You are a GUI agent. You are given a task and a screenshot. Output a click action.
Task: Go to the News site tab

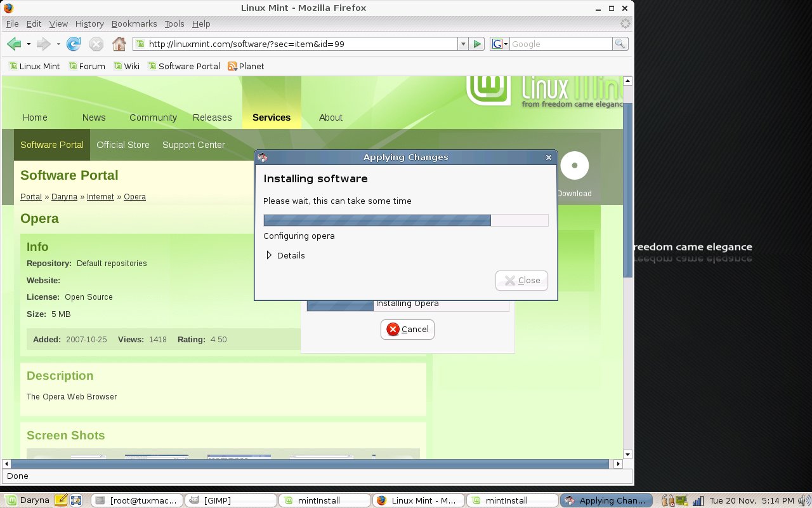(x=94, y=117)
